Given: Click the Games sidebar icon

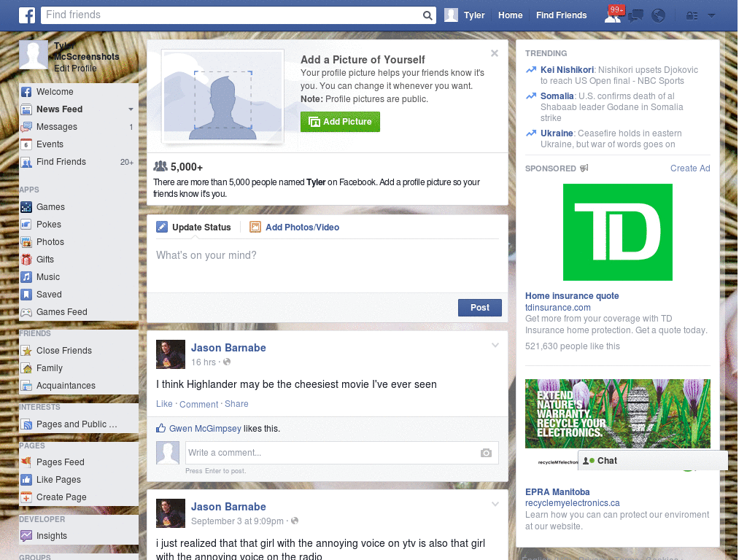Looking at the screenshot, I should [x=26, y=207].
